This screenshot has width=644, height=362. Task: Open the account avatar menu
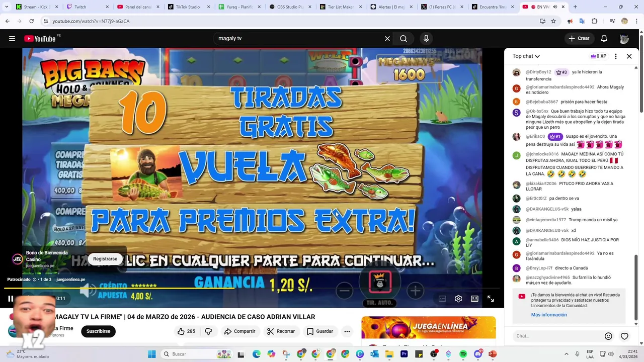tap(624, 39)
